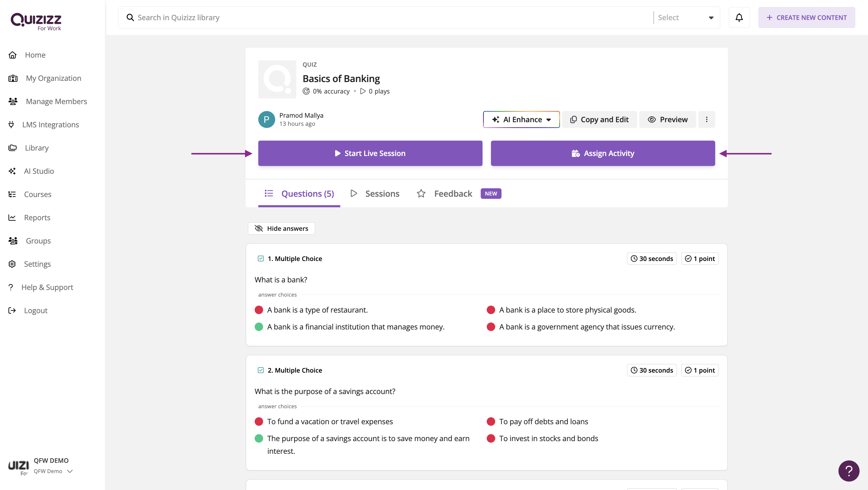Toggle the Hide answers button
Image resolution: width=868 pixels, height=490 pixels.
(x=281, y=228)
